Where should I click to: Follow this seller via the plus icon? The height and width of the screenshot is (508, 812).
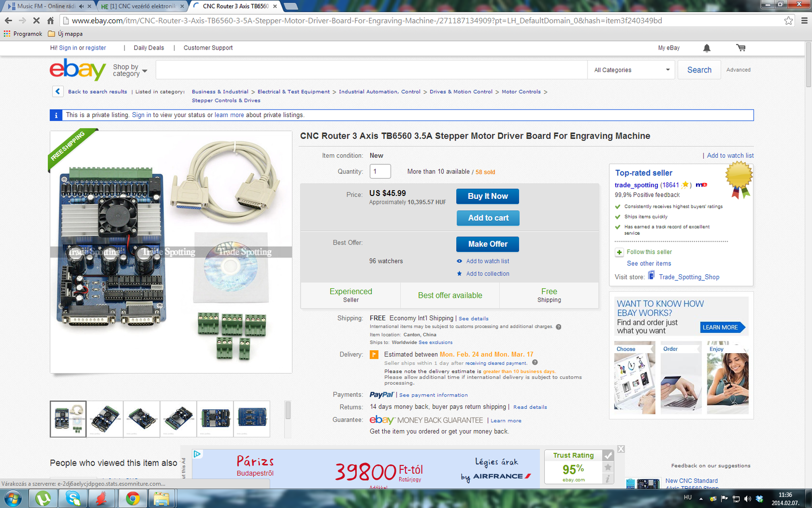click(619, 252)
